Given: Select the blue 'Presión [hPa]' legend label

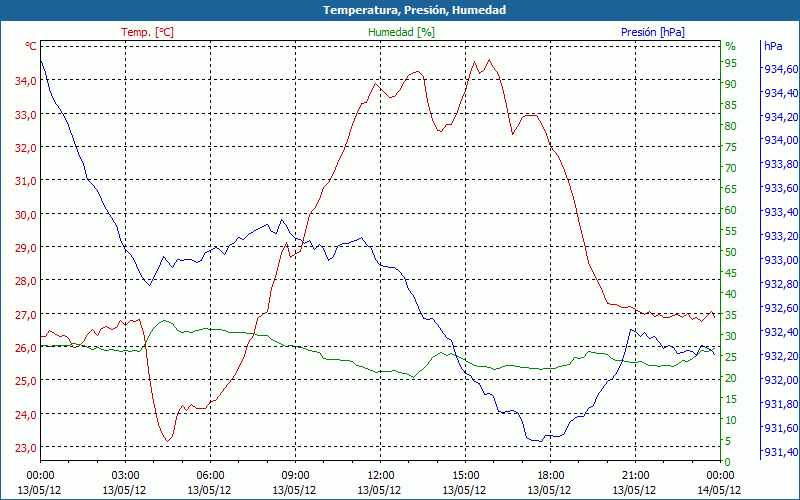Looking at the screenshot, I should [653, 32].
